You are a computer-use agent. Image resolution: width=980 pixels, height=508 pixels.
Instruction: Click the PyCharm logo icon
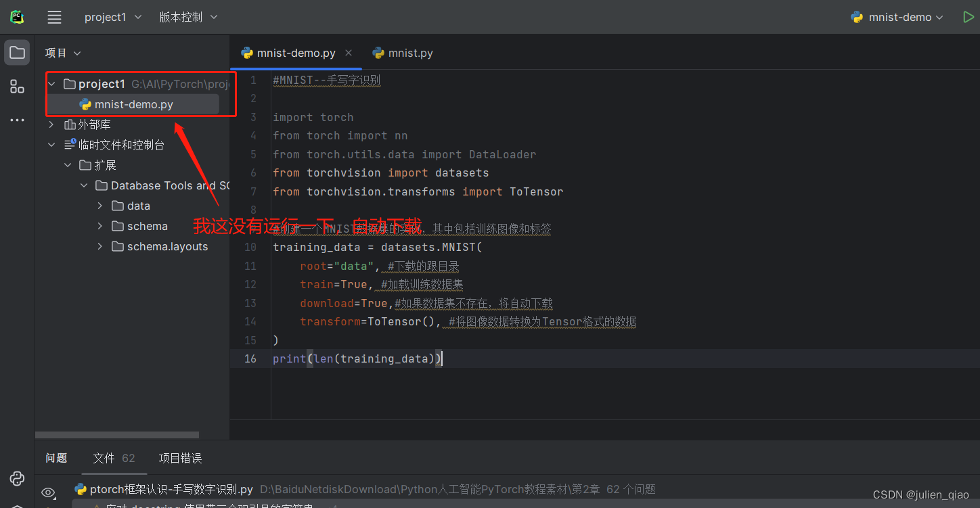pyautogui.click(x=17, y=17)
